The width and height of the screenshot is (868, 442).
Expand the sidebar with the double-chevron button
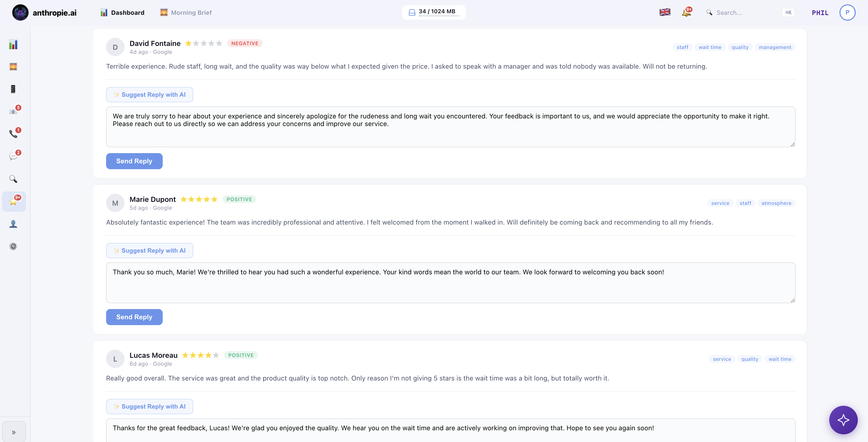(14, 432)
